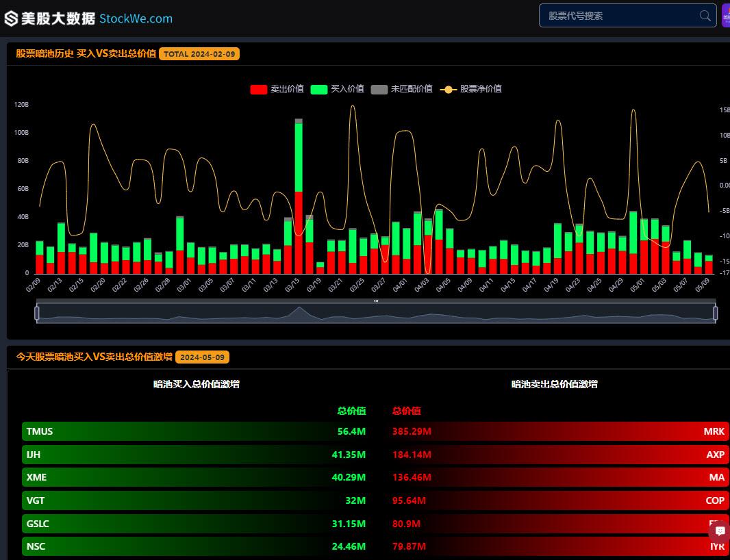730x560 pixels.
Task: Click the tall 03/15 bar in chart
Action: [299, 196]
